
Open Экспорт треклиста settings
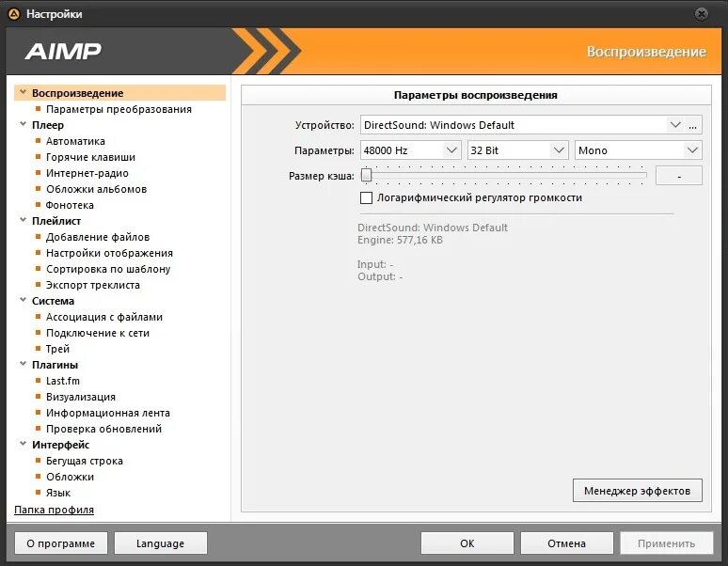[93, 285]
